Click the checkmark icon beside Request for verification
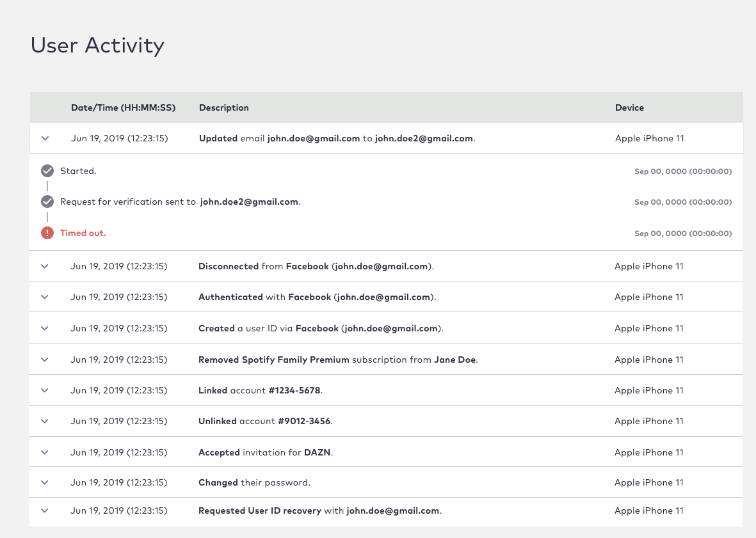 point(47,202)
